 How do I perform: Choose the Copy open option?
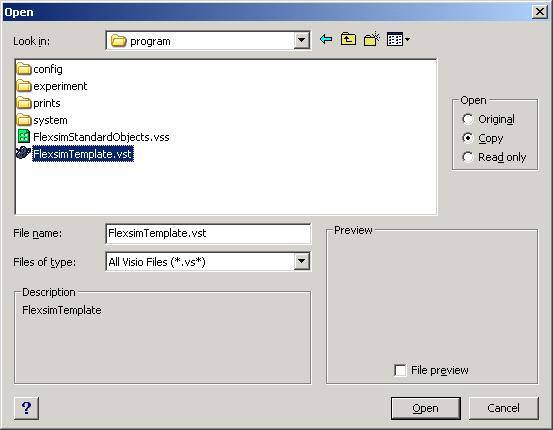[483, 138]
